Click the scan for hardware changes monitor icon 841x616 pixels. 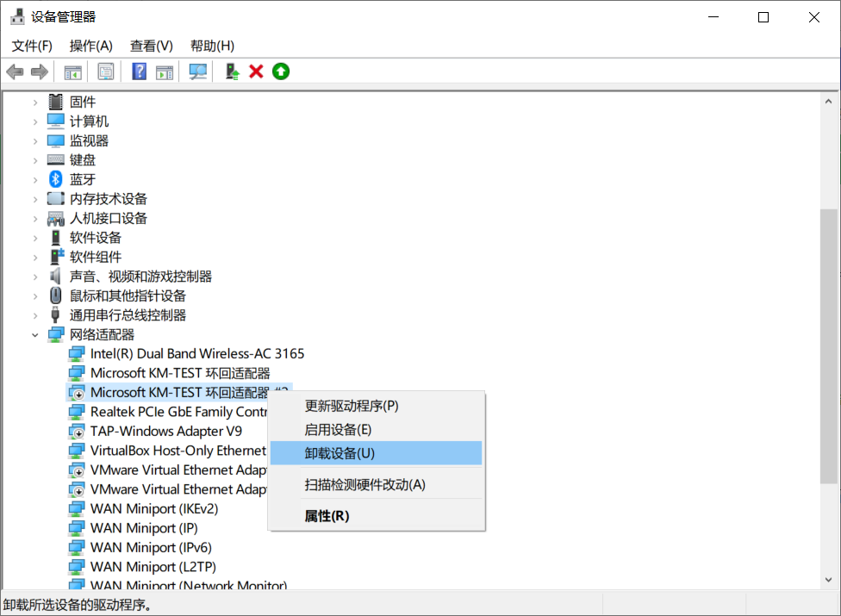(x=198, y=72)
